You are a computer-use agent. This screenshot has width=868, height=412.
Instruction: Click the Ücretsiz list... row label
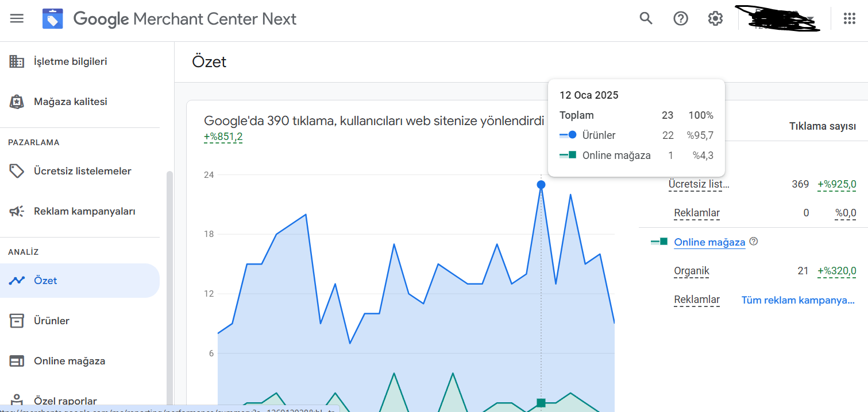pyautogui.click(x=699, y=184)
